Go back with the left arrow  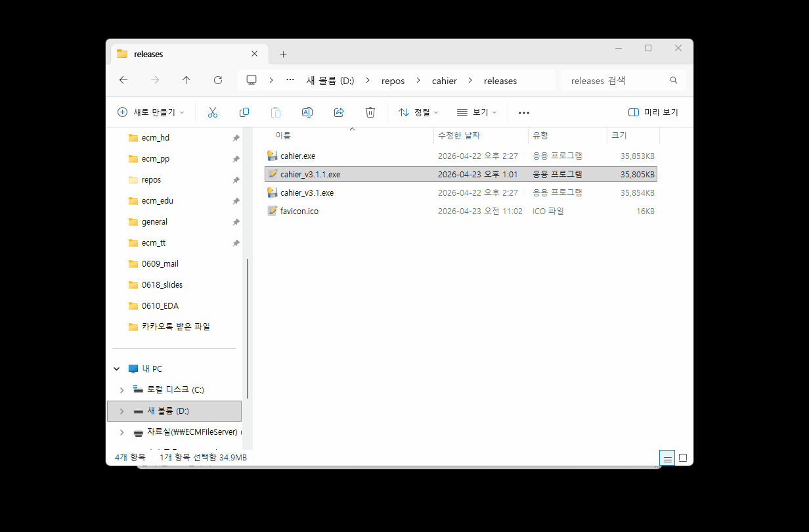coord(123,80)
